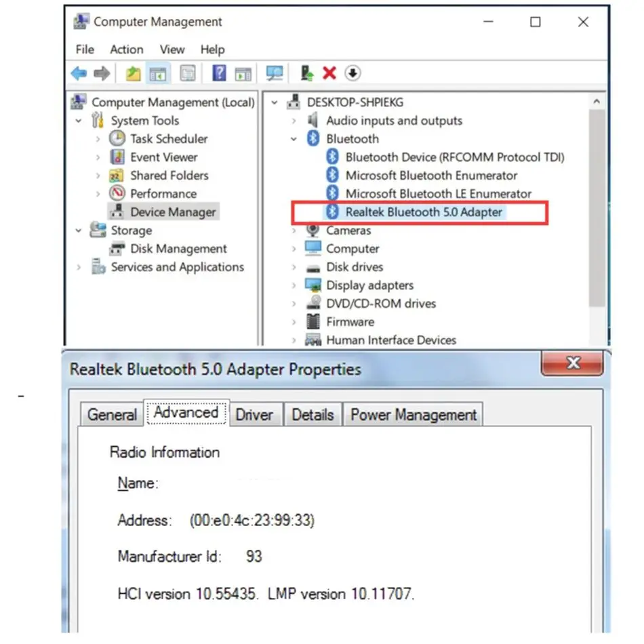Switch to the General tab
The height and width of the screenshot is (644, 644).
[112, 414]
